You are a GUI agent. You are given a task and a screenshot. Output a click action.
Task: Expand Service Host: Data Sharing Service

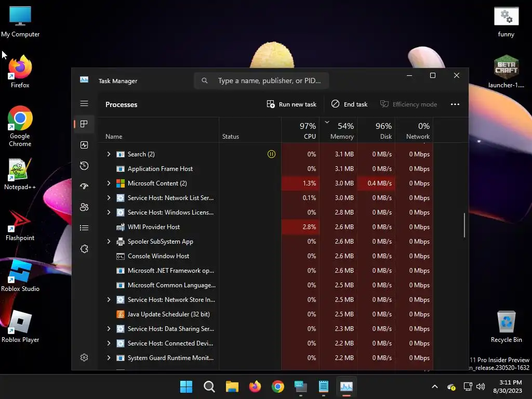[x=109, y=329]
